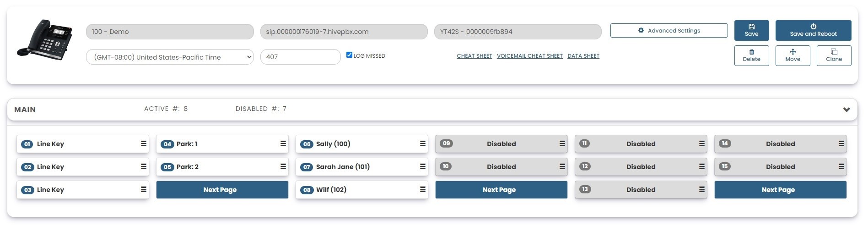Click Save and Reboot

tap(814, 30)
